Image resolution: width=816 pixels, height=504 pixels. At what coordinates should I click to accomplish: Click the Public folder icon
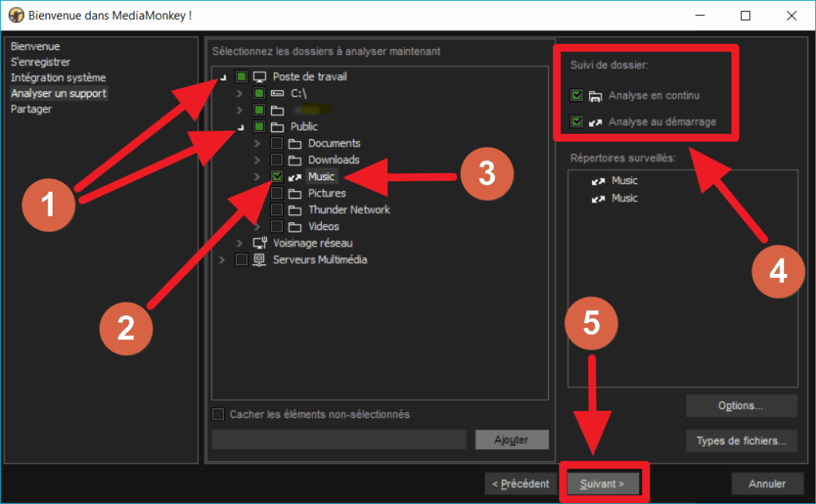(x=277, y=127)
